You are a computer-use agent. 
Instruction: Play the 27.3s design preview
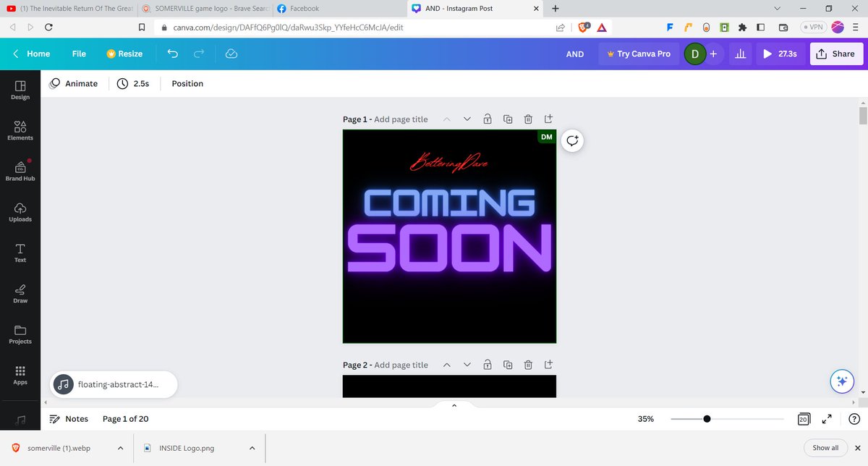click(780, 54)
